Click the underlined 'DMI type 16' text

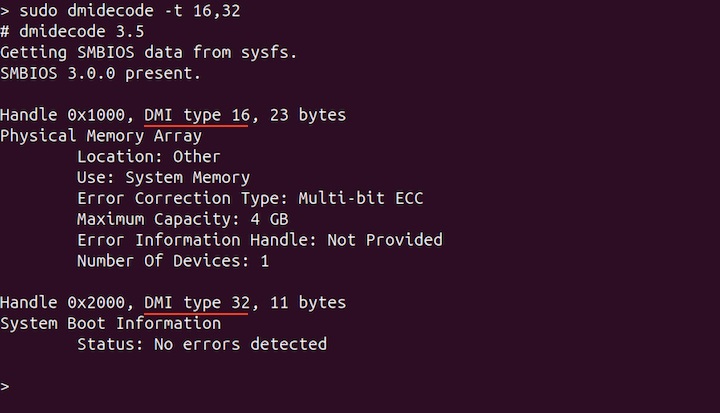click(x=196, y=115)
